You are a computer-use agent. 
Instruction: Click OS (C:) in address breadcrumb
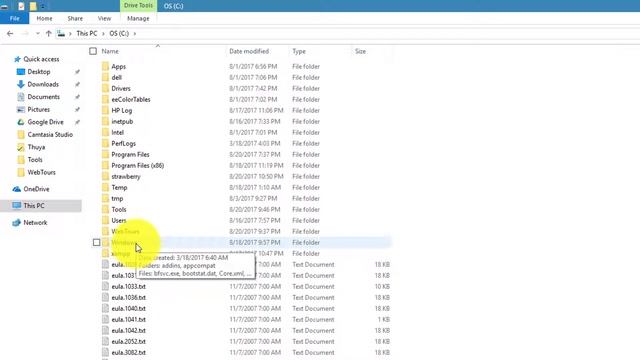[x=119, y=33]
